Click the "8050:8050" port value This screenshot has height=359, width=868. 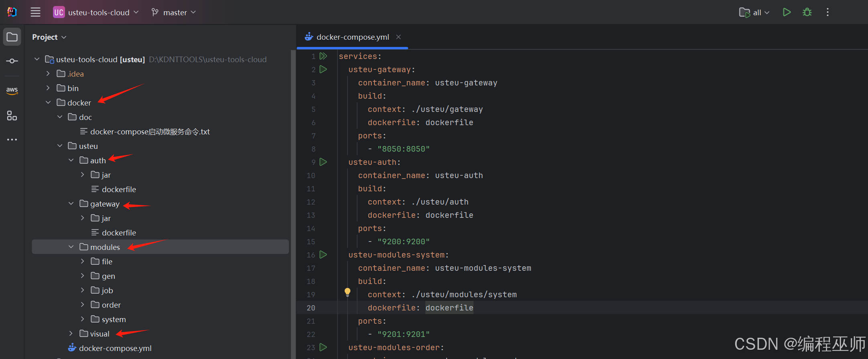(403, 149)
